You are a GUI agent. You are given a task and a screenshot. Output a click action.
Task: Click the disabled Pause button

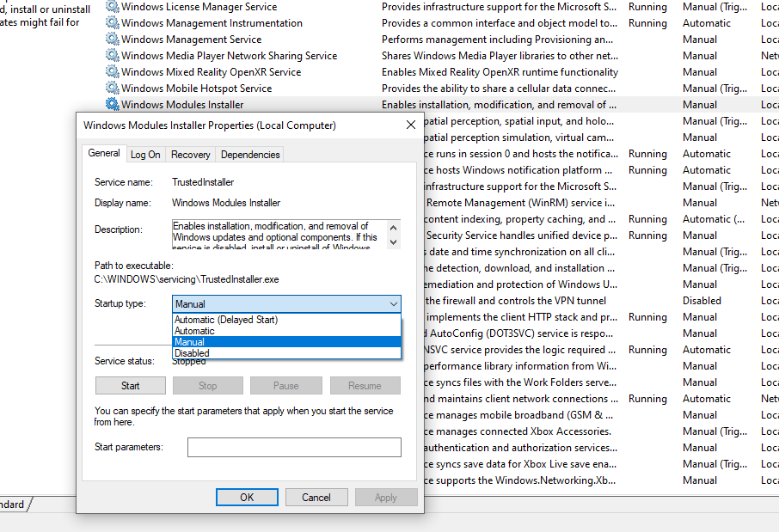pos(285,386)
